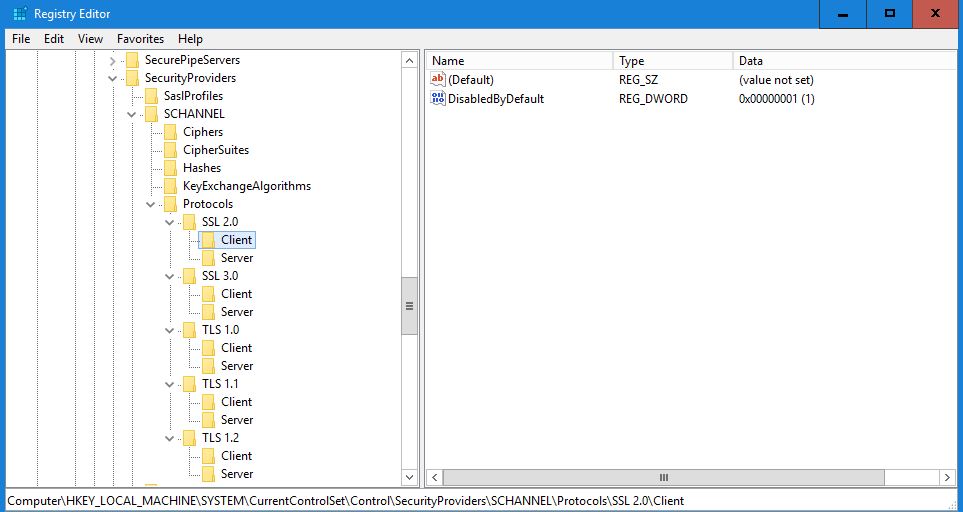
Task: Sort values by the Name column header
Action: coord(520,61)
